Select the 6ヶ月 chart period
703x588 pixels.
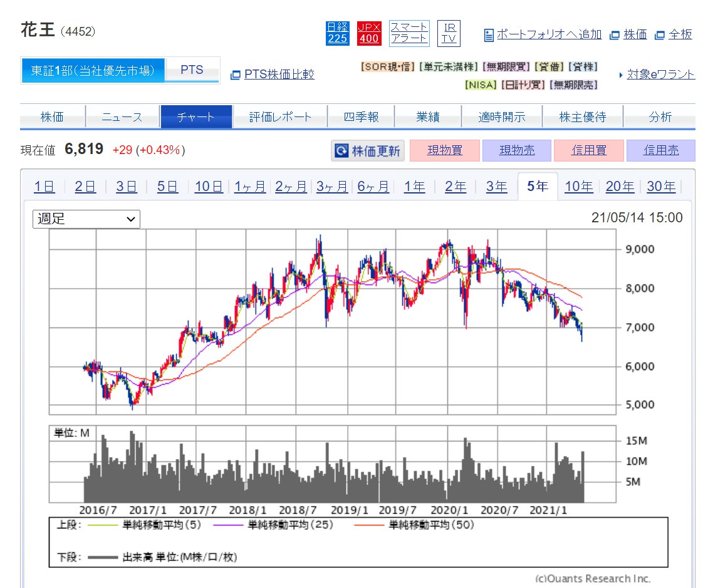[x=373, y=187]
